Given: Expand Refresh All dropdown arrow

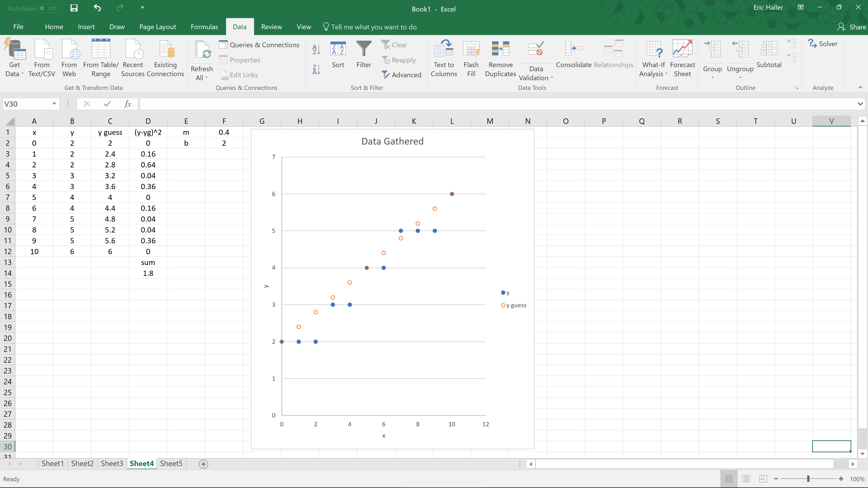Looking at the screenshot, I should point(206,78).
